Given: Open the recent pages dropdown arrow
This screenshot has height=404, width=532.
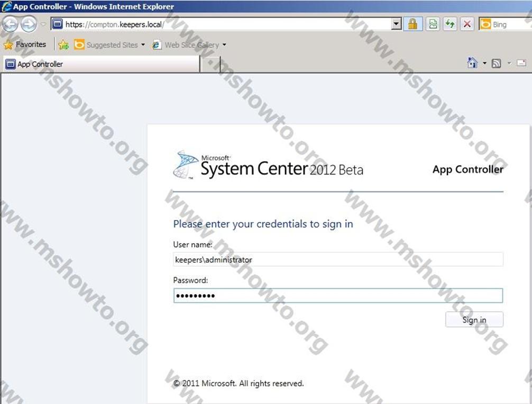Looking at the screenshot, I should click(x=43, y=24).
